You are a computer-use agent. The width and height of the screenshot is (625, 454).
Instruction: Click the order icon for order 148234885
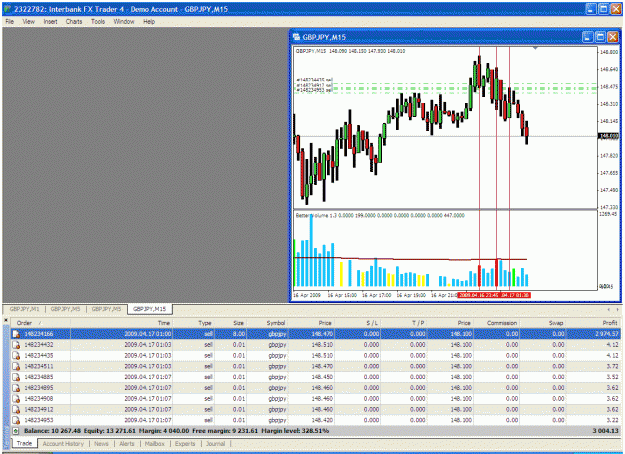(16, 377)
